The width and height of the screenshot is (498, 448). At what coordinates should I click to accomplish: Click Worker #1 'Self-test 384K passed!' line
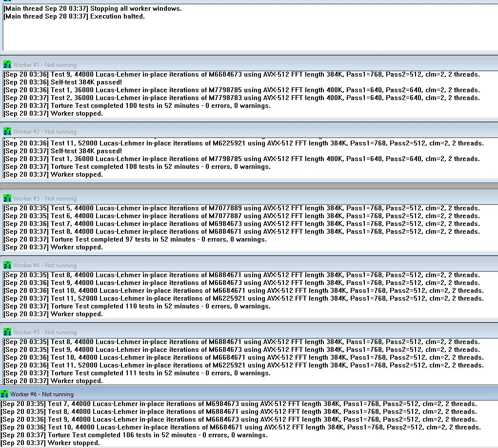(63, 82)
